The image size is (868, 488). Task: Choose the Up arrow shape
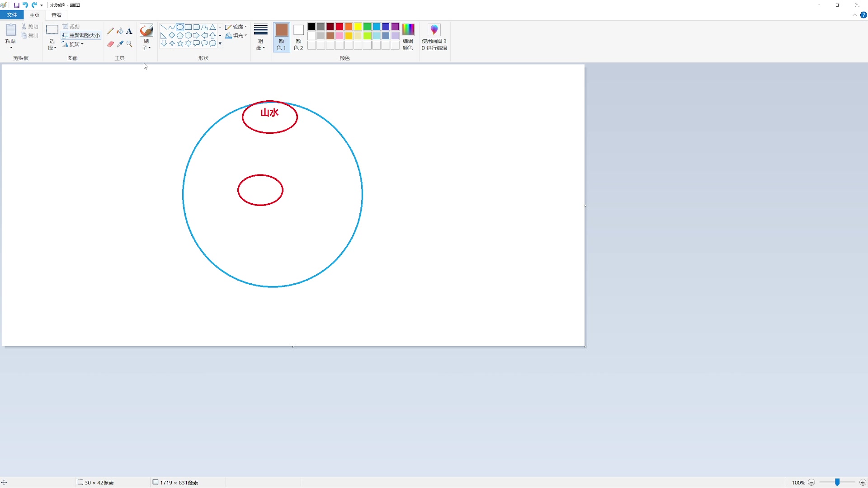click(x=212, y=35)
